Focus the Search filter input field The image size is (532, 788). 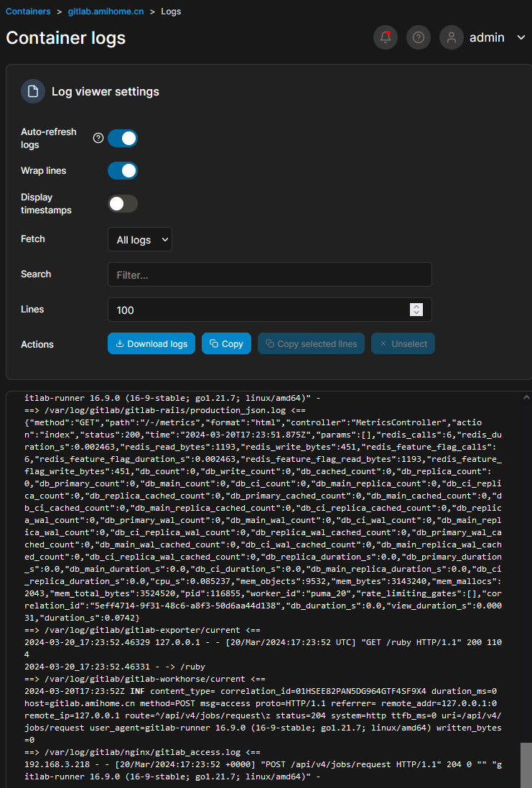click(x=270, y=274)
